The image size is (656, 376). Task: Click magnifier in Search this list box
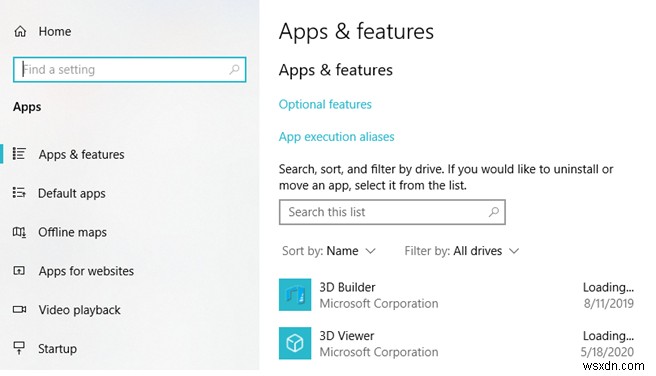pyautogui.click(x=494, y=212)
